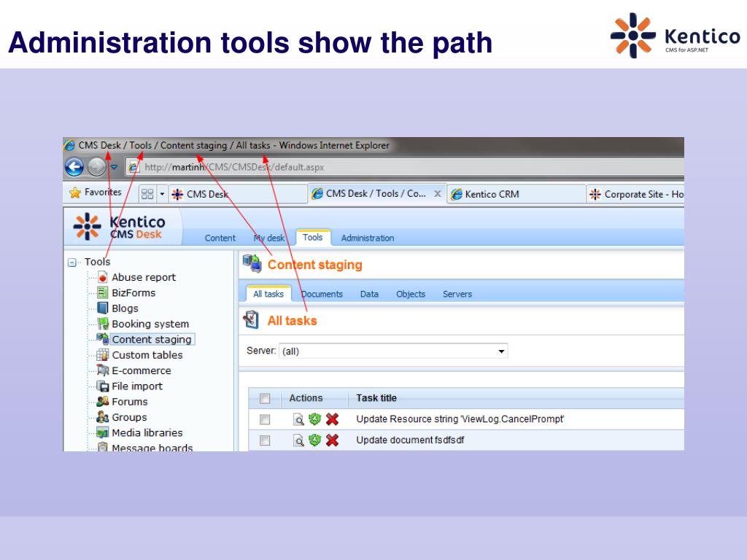Image resolution: width=747 pixels, height=560 pixels.
Task: Close the CMS Desk / Tools browser tab
Action: click(x=438, y=194)
